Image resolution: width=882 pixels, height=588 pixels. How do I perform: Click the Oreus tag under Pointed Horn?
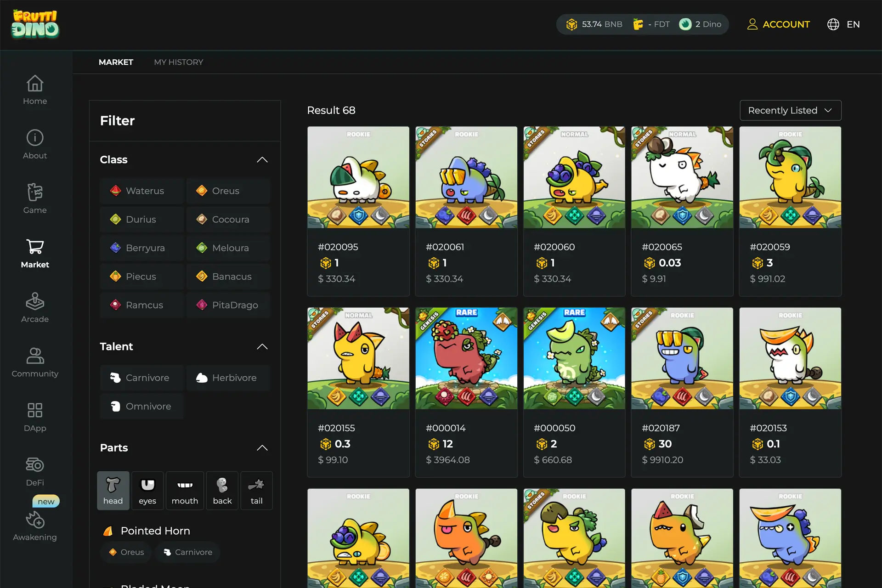pyautogui.click(x=126, y=552)
